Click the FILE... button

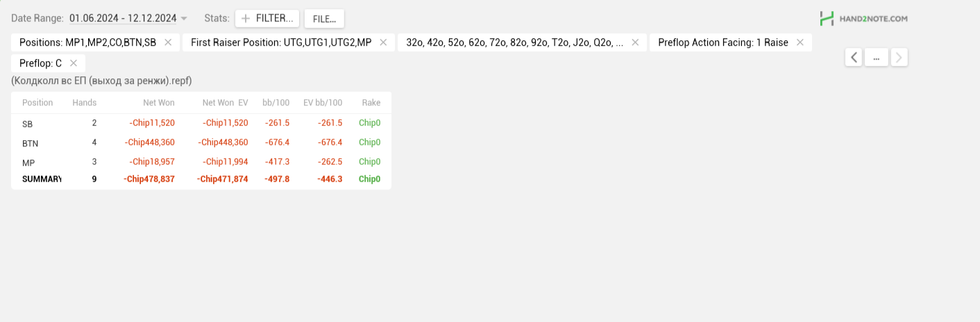tap(324, 19)
